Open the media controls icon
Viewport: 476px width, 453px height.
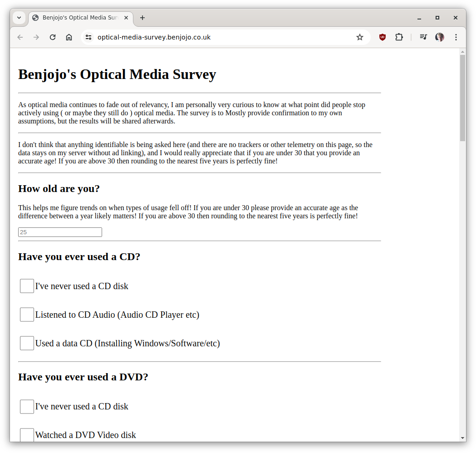pos(423,37)
